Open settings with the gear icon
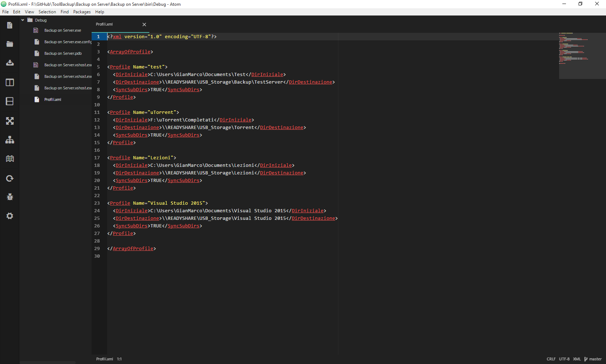This screenshot has width=606, height=364. 10,216
